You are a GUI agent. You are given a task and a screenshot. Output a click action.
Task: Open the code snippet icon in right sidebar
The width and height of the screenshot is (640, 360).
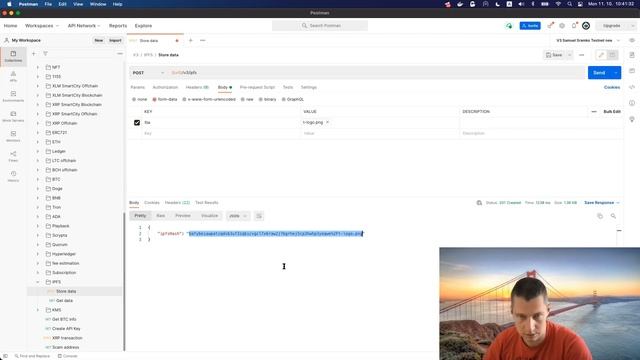[x=632, y=87]
